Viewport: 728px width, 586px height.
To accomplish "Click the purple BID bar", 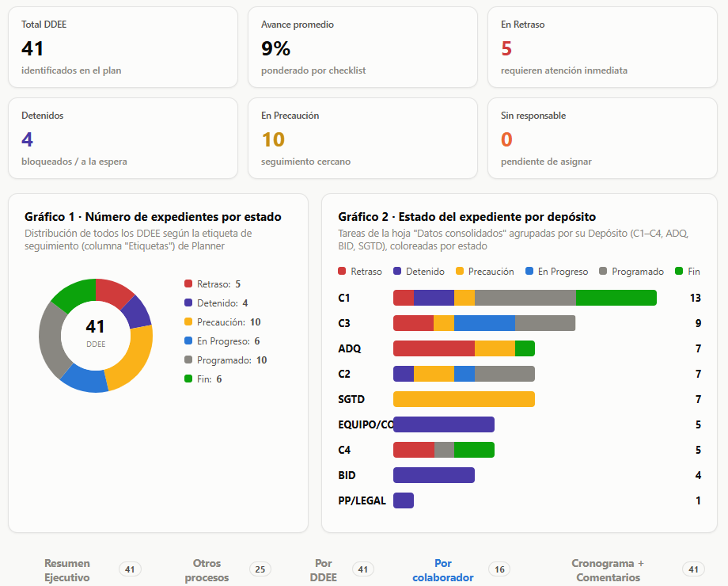I will [434, 475].
